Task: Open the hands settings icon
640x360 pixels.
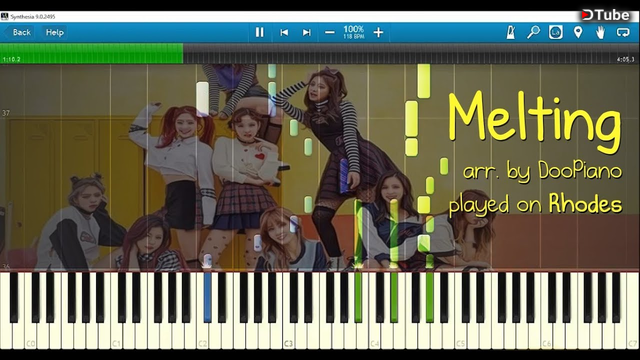Action: [600, 32]
